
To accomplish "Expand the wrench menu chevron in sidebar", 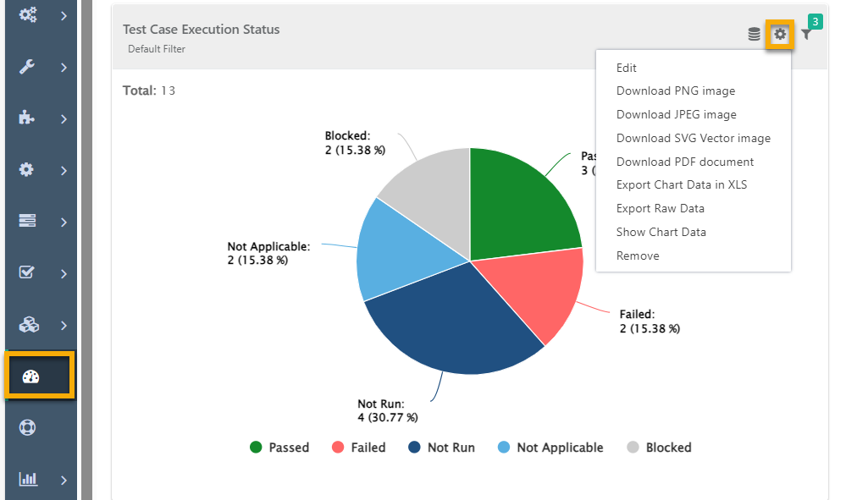I will 64,68.
